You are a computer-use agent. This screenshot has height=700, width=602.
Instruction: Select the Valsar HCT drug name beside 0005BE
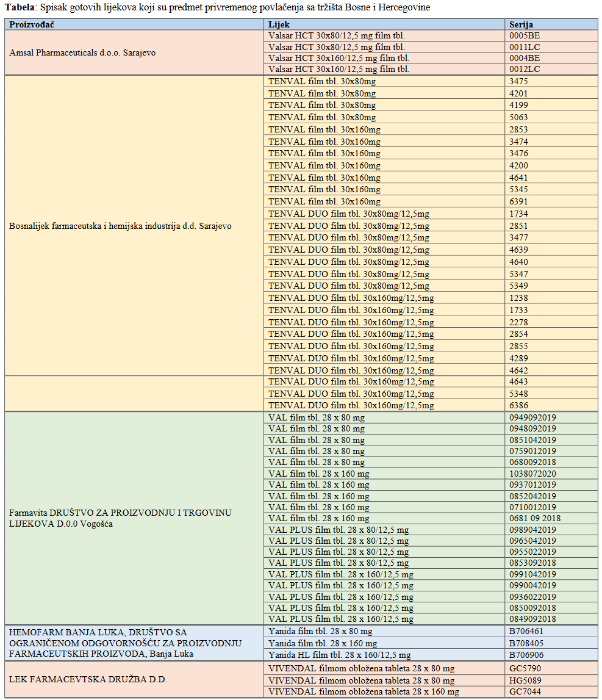point(337,36)
